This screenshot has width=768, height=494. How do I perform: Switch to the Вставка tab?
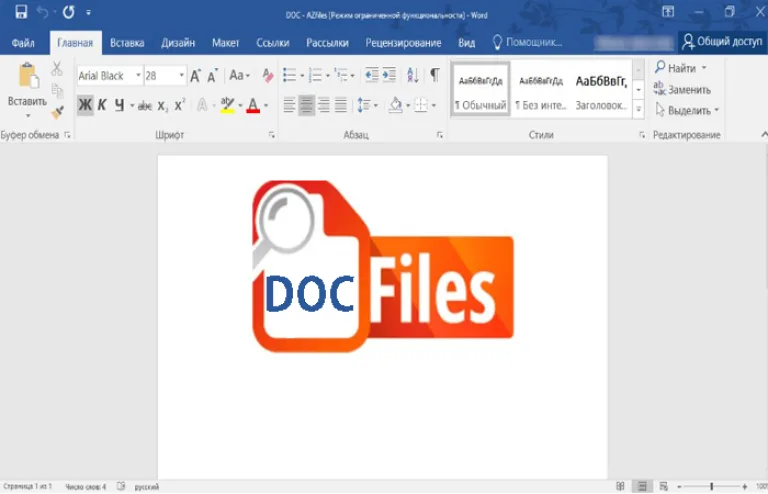pos(127,43)
